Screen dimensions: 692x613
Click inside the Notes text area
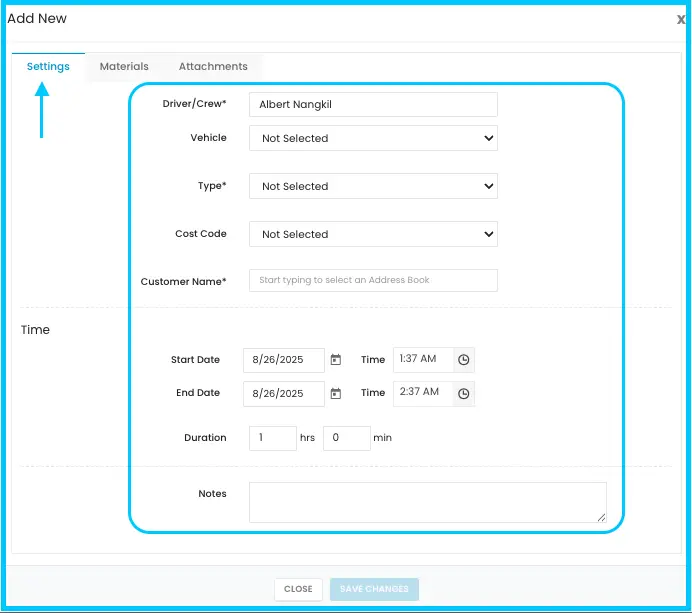[x=428, y=502]
